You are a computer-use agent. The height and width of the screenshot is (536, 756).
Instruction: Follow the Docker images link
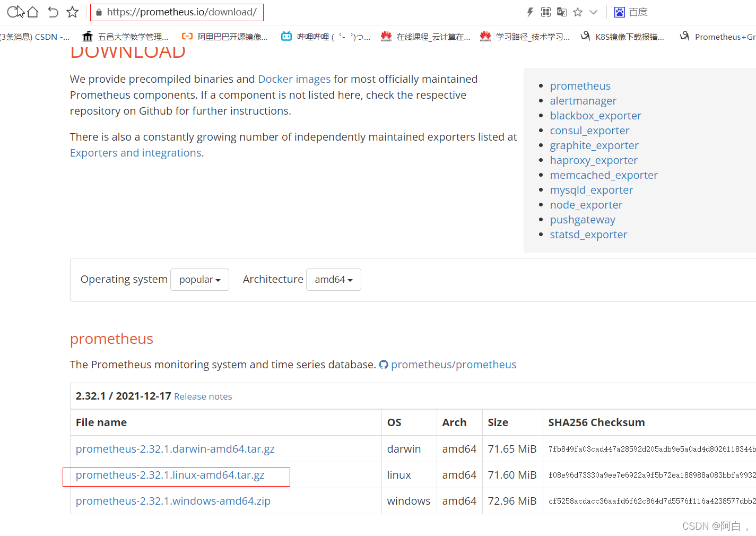(x=294, y=79)
